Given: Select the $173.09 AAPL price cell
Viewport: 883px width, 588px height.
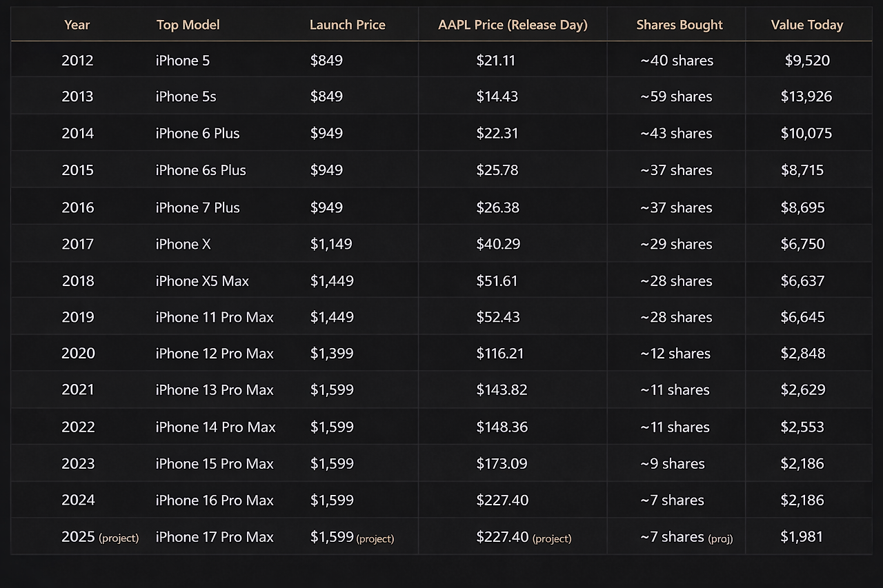Looking at the screenshot, I should 502,464.
